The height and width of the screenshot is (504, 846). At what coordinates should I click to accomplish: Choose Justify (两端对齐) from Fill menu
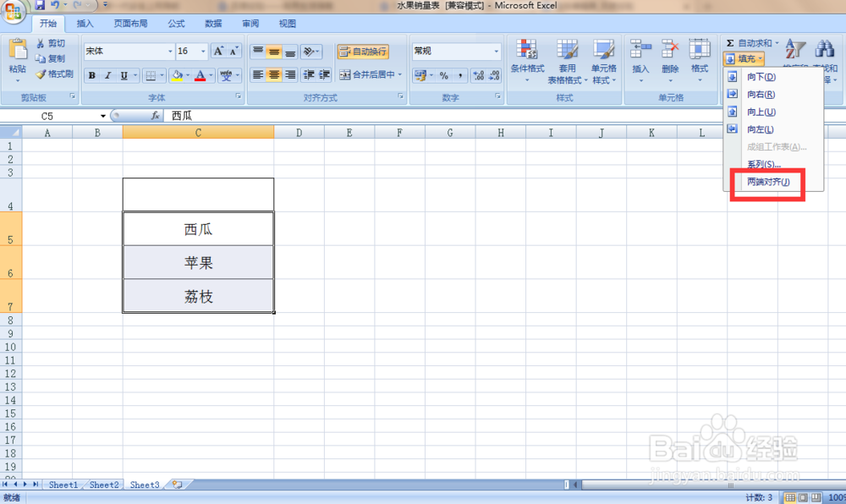[772, 182]
